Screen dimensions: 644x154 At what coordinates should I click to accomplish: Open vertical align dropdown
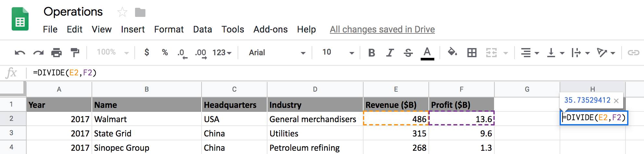coord(555,53)
